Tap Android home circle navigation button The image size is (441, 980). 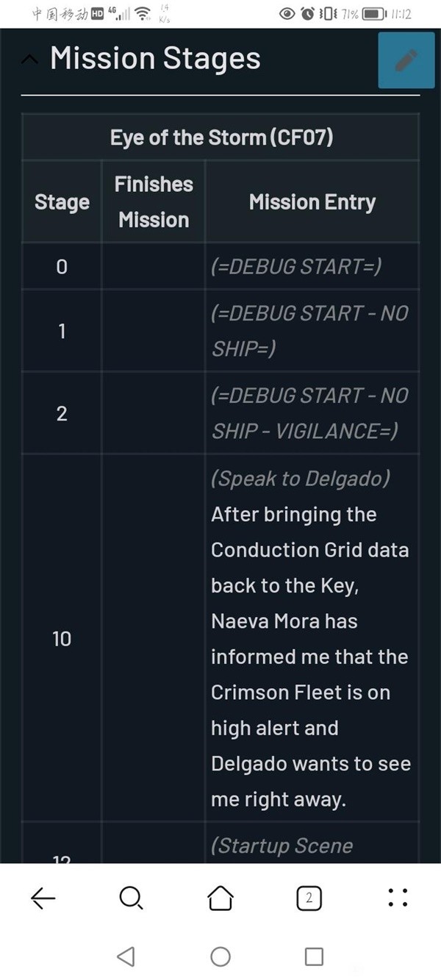[x=220, y=956]
